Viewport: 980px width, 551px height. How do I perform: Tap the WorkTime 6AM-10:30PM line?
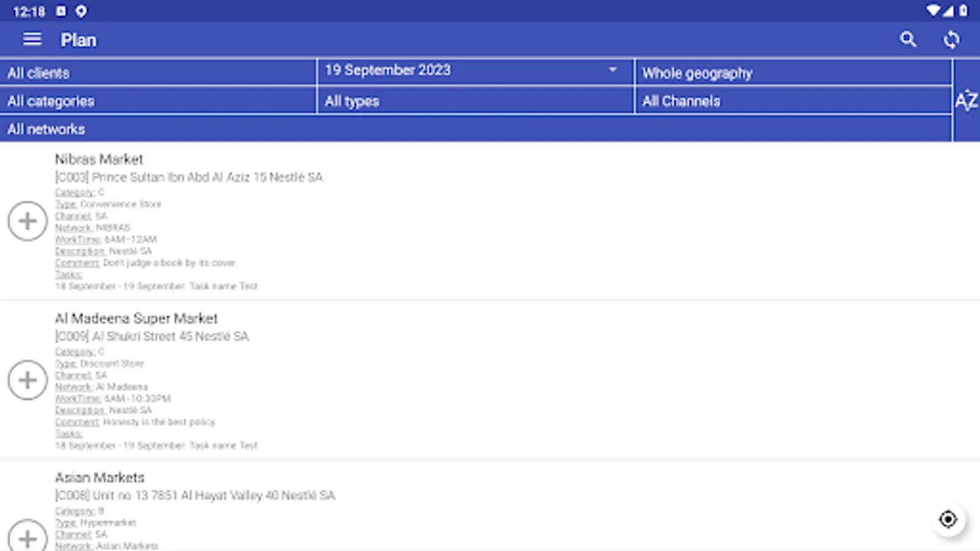[113, 399]
